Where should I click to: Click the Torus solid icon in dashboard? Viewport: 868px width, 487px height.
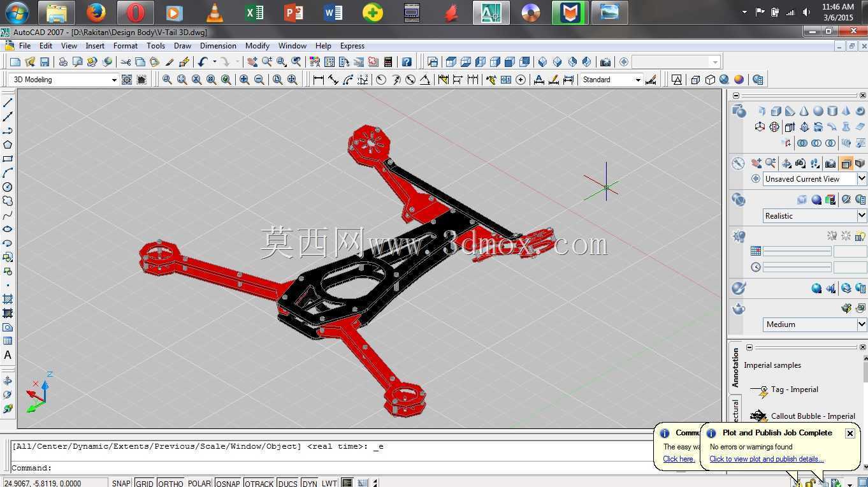click(860, 111)
